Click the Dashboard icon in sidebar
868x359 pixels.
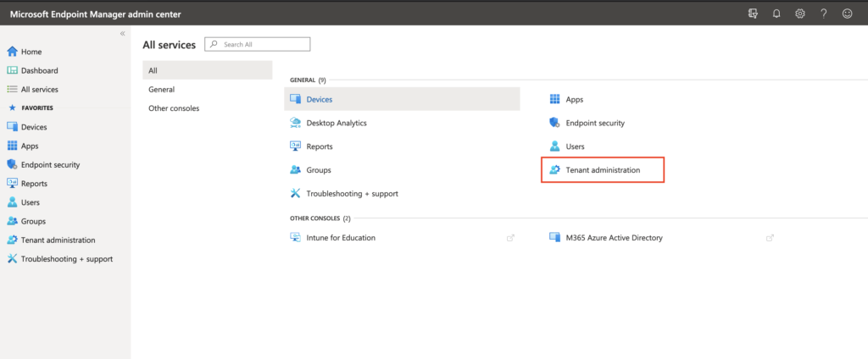tap(12, 70)
